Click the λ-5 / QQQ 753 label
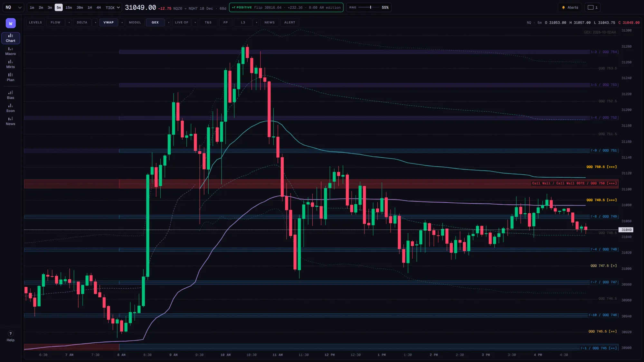The height and width of the screenshot is (362, 644). click(x=604, y=85)
